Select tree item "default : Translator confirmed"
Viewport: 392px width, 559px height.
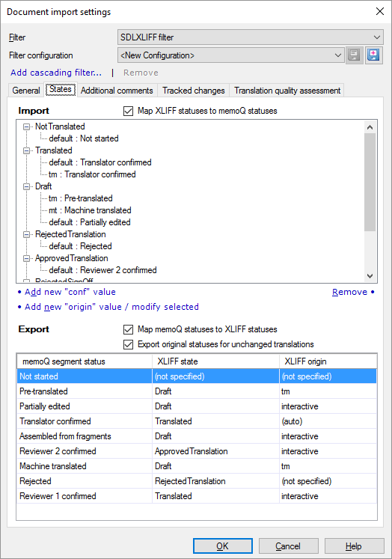100,162
